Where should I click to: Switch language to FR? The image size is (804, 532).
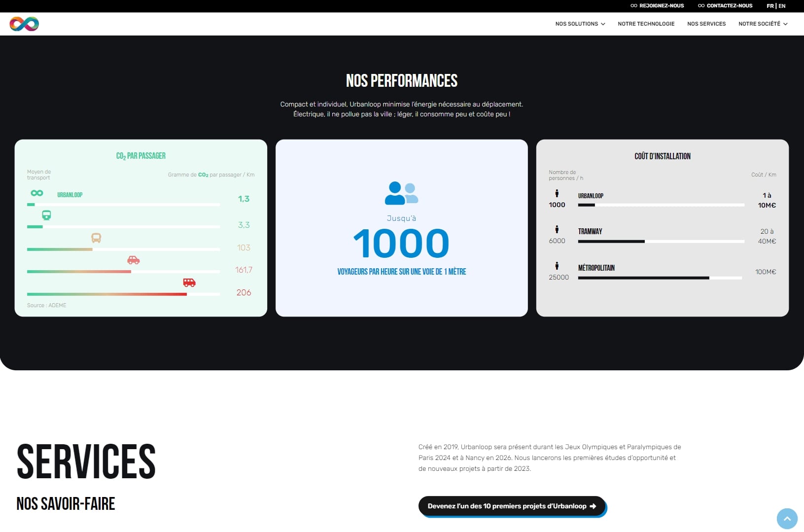point(770,6)
